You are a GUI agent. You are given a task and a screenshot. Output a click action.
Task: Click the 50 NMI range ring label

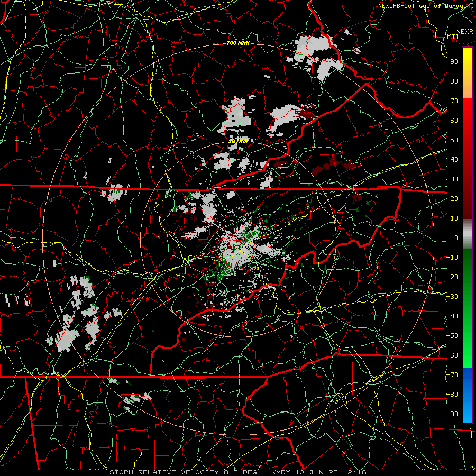tap(238, 141)
